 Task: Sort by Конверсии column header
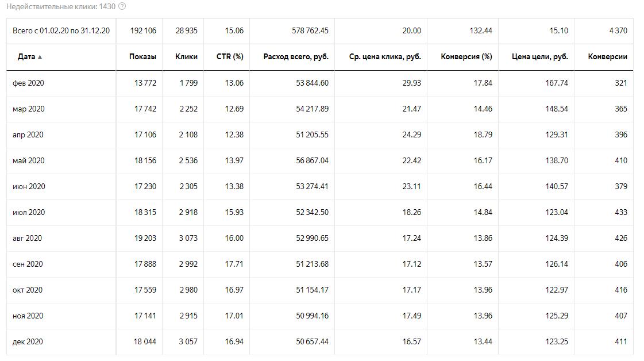[607, 56]
